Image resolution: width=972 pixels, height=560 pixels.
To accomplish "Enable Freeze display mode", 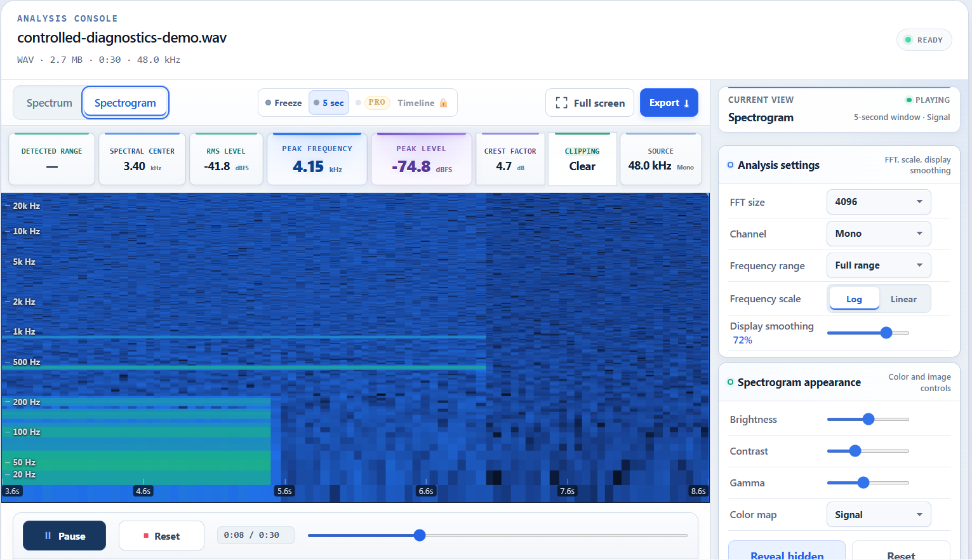I will tap(283, 103).
